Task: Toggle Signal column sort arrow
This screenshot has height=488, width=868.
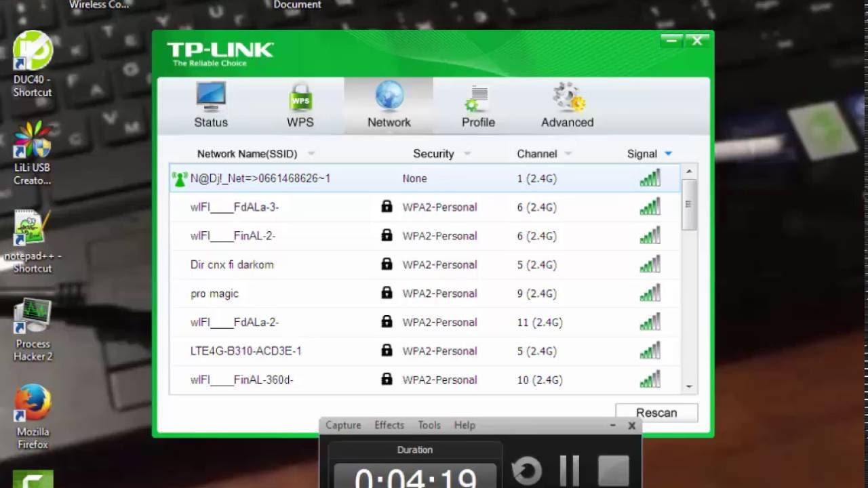Action: tap(668, 154)
